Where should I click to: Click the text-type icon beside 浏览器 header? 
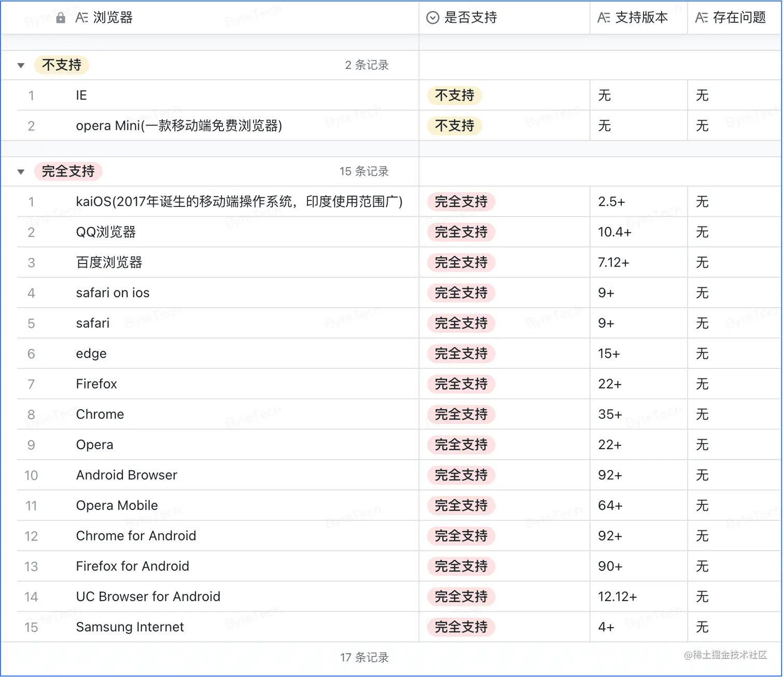(81, 18)
